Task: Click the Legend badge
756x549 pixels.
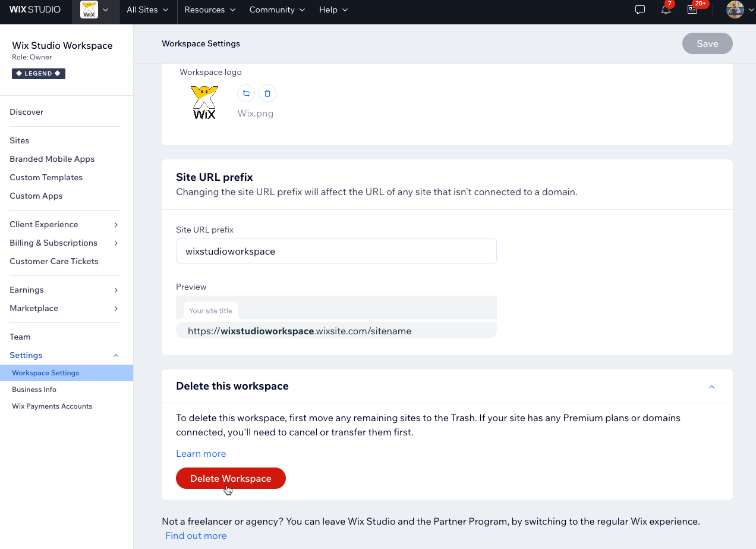Action: point(39,74)
